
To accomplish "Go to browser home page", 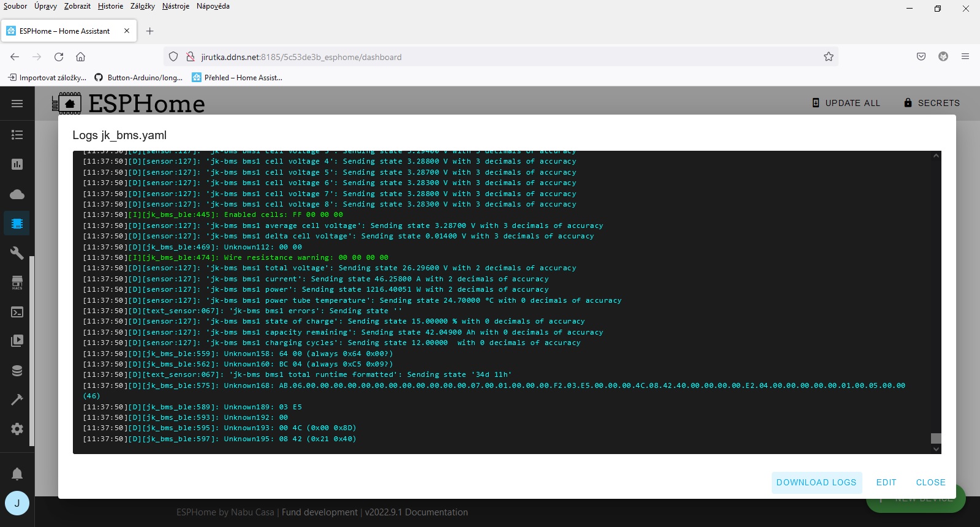I will click(80, 57).
